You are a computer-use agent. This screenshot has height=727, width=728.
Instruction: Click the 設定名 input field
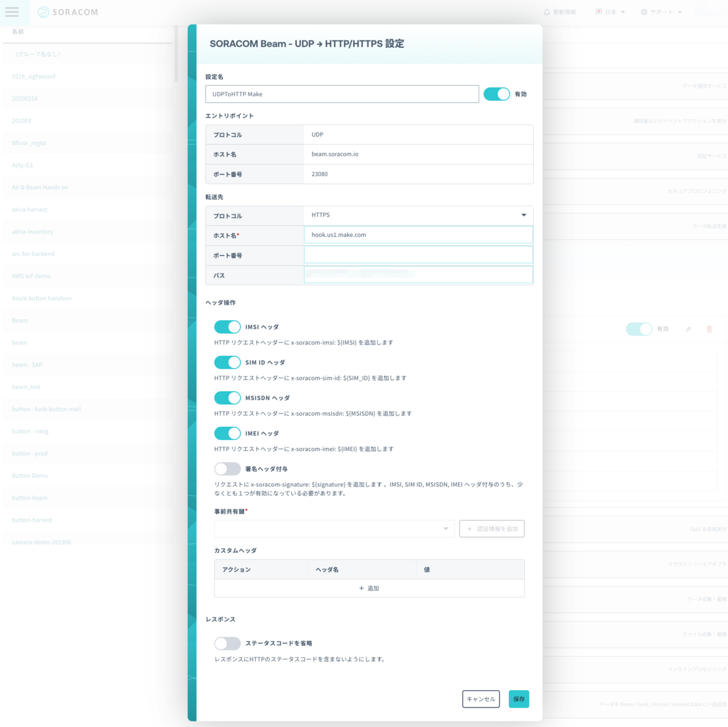click(x=342, y=94)
